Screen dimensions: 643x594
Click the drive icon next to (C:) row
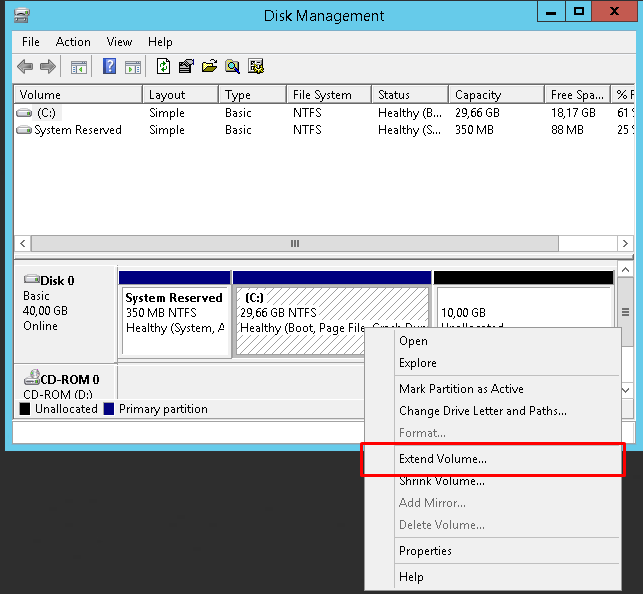24,113
